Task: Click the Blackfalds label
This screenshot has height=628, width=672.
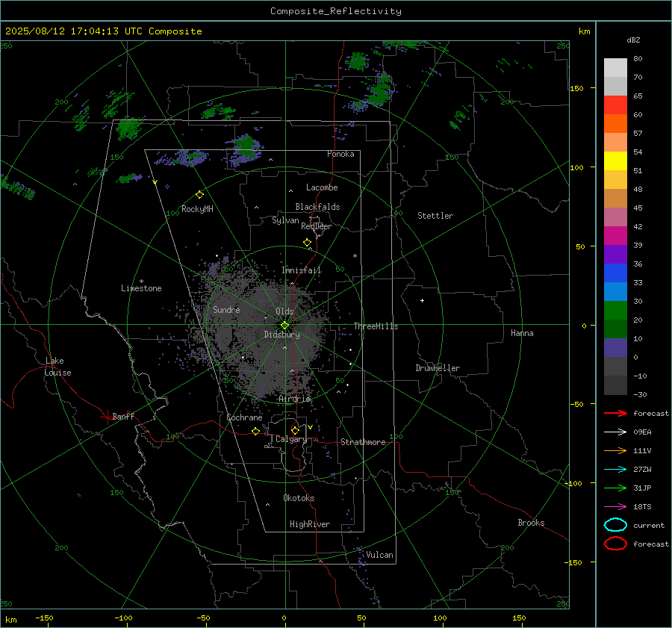Action: pos(317,207)
